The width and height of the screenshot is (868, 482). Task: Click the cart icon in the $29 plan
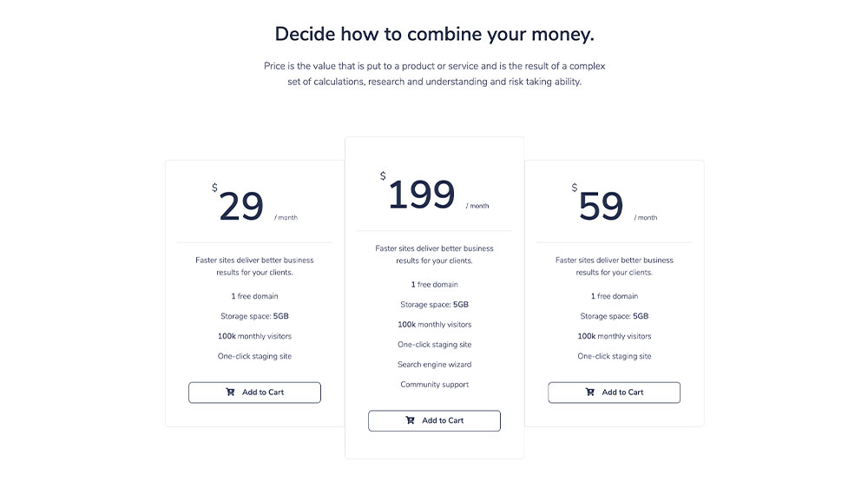point(230,393)
